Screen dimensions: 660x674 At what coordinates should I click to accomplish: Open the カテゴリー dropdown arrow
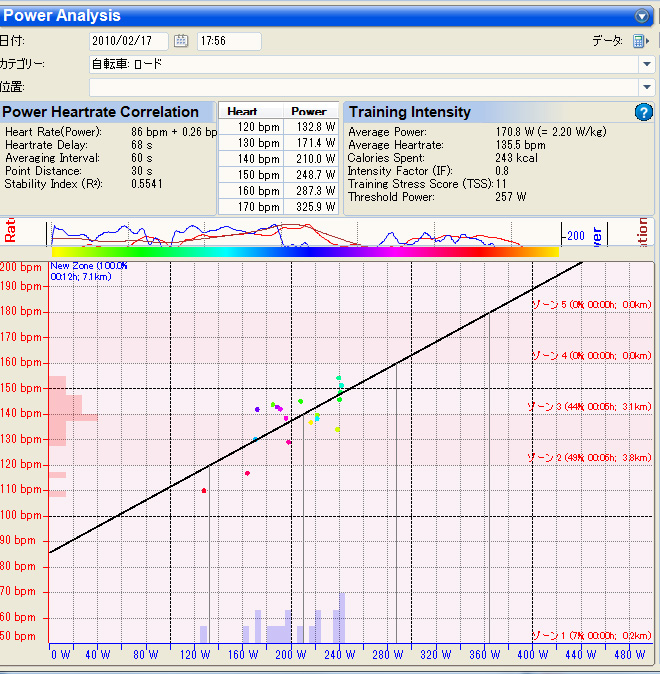click(647, 64)
